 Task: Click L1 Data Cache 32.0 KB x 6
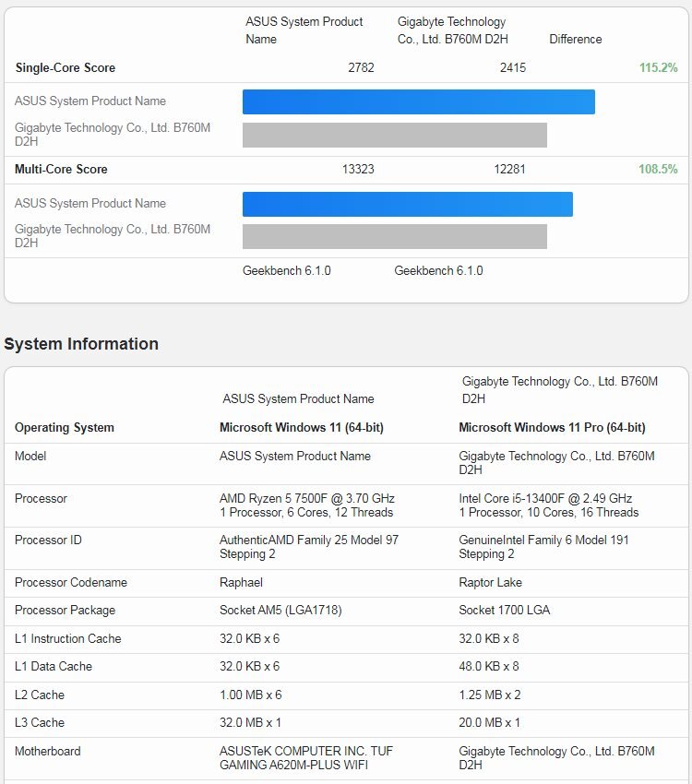[x=249, y=667]
